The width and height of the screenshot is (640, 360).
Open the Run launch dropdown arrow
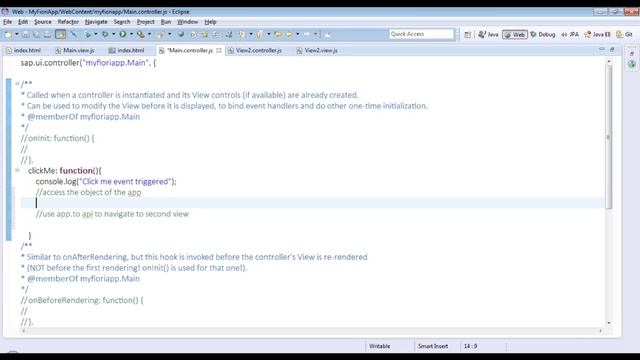coord(131,35)
